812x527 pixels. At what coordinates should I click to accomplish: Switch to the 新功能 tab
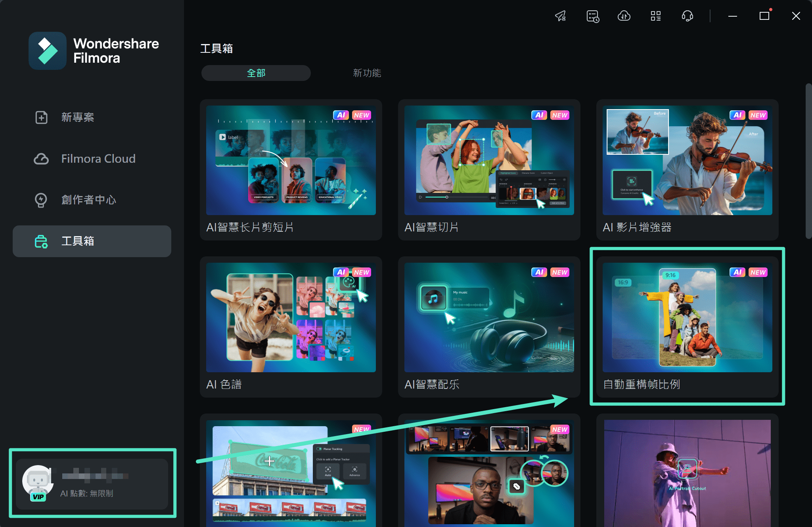tap(367, 73)
